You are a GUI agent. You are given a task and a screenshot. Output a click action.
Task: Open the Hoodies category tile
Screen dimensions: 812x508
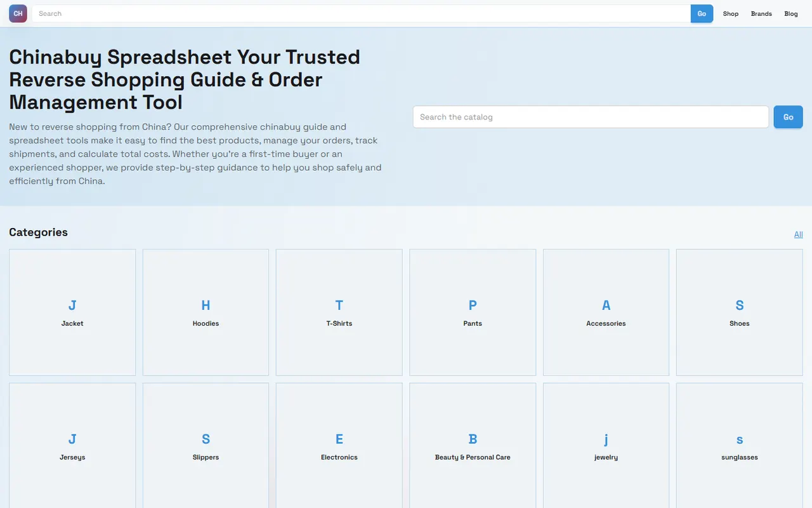[206, 312]
